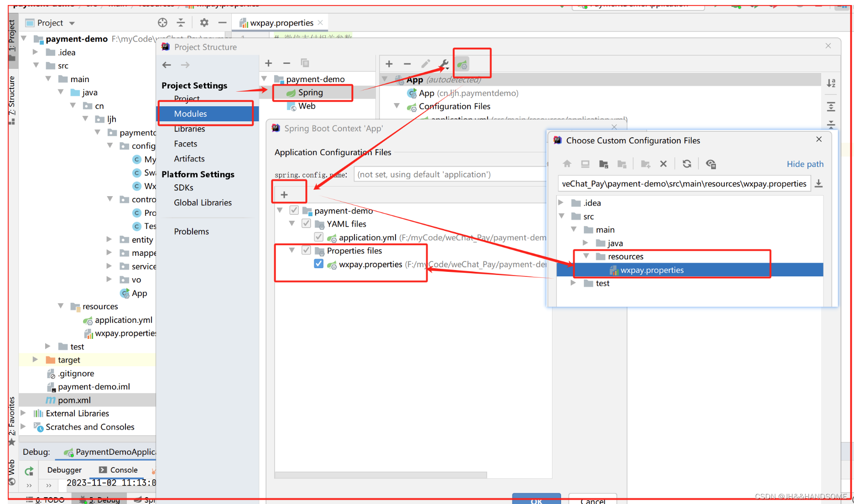854x504 pixels.
Task: Collapse YAML files group
Action: click(292, 223)
